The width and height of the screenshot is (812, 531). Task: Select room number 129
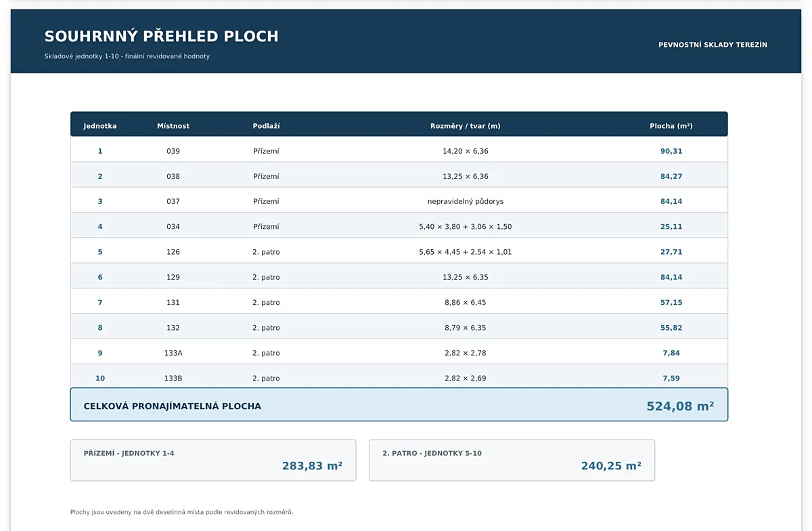click(x=173, y=277)
